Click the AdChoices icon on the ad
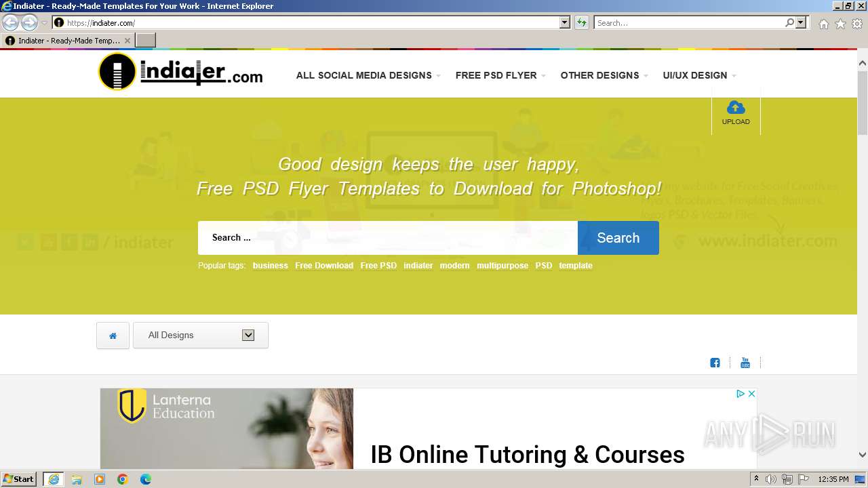The image size is (868, 488). (x=741, y=394)
